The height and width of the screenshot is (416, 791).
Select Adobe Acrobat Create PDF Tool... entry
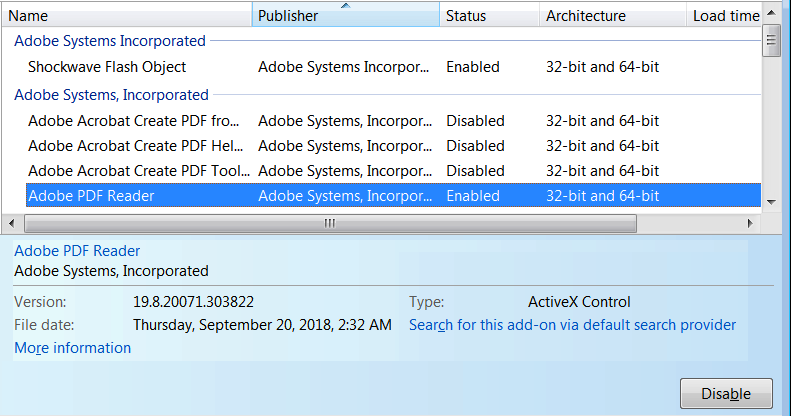pos(134,171)
